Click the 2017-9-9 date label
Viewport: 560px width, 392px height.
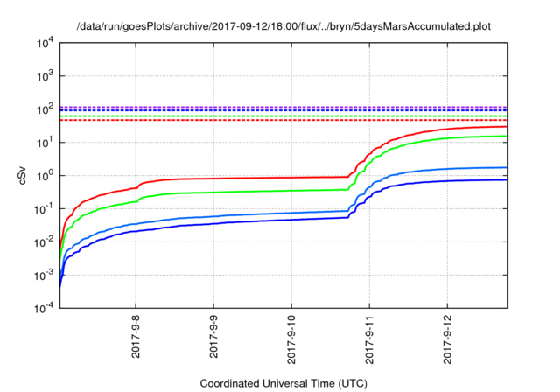[x=213, y=336]
